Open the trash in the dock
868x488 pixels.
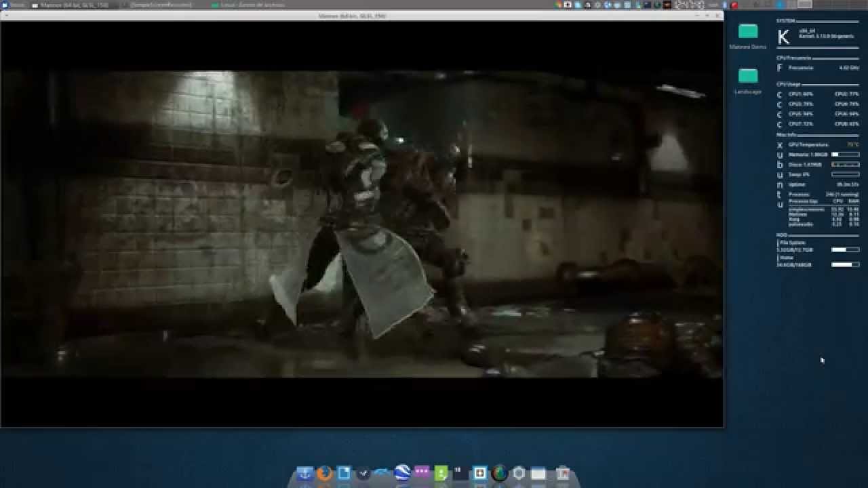562,473
